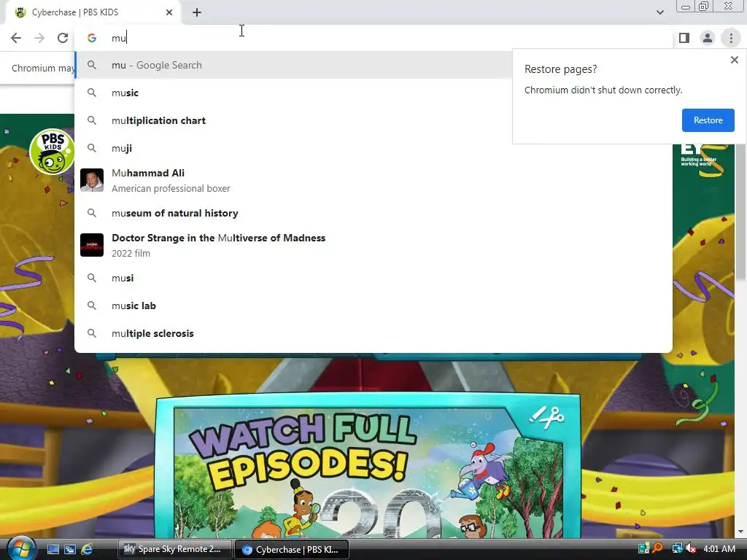Viewport: 747px width, 560px height.
Task: Go back with the browser back arrow
Action: [16, 38]
